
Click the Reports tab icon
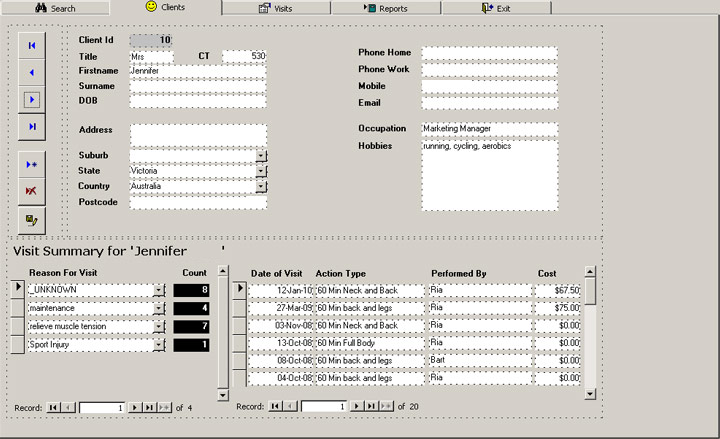pyautogui.click(x=370, y=8)
